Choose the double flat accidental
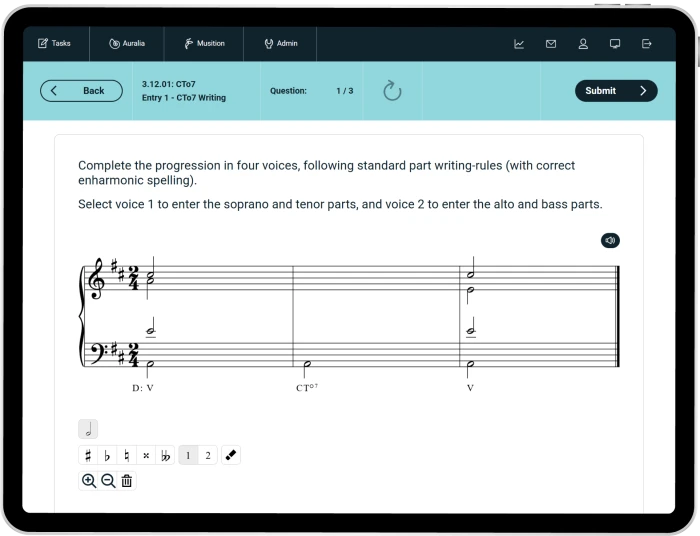This screenshot has height=536, width=700. click(x=165, y=456)
